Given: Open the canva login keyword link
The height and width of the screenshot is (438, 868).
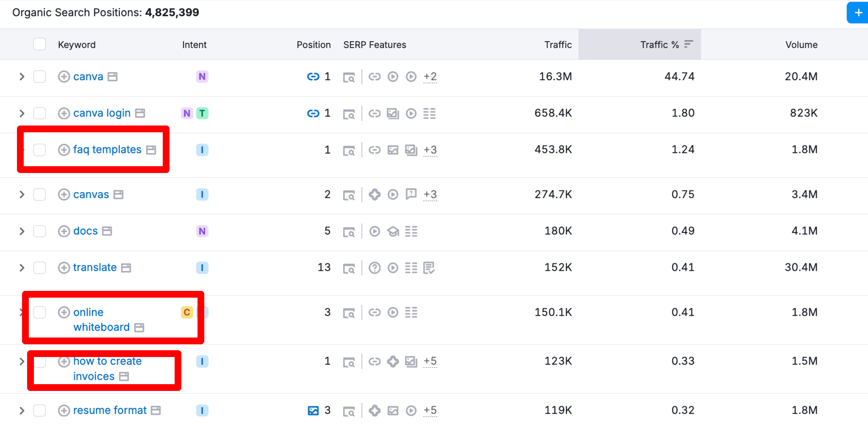Looking at the screenshot, I should click(102, 113).
